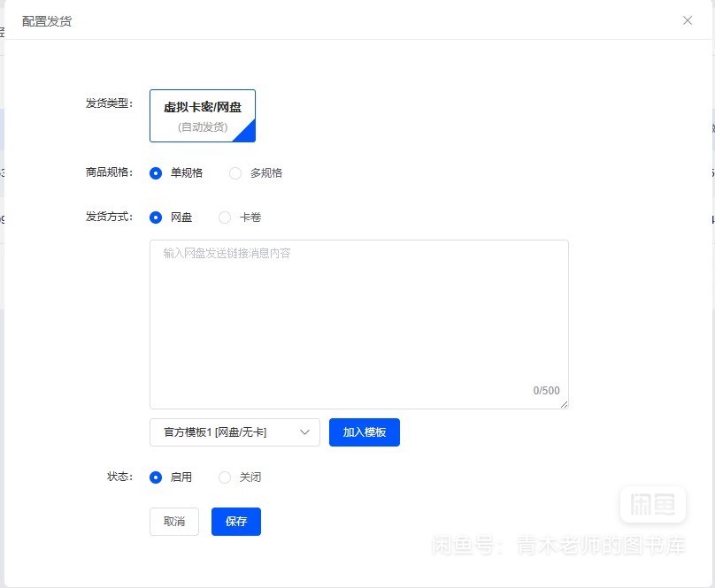Click the 发货类型 field label
Viewport: 715px width, 588px height.
point(108,103)
